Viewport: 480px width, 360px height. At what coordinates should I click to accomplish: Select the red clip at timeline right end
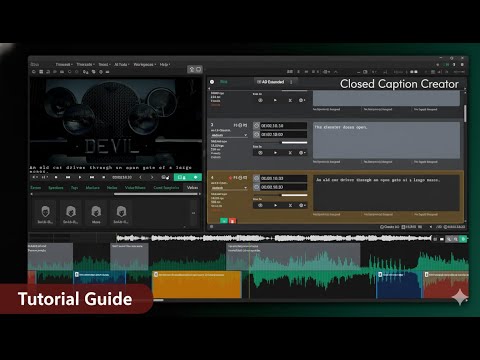pyautogui.click(x=446, y=284)
